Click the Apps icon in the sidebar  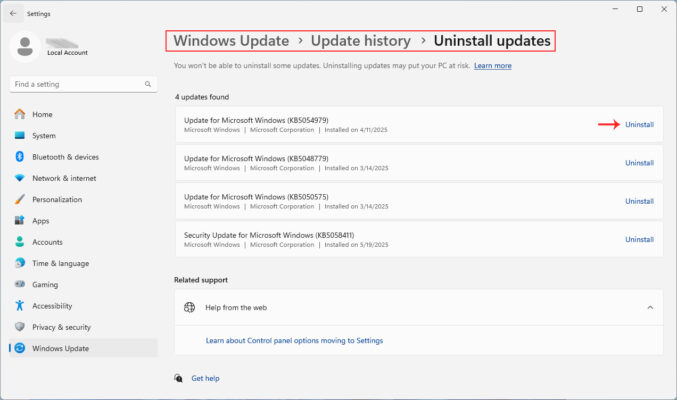coord(19,220)
